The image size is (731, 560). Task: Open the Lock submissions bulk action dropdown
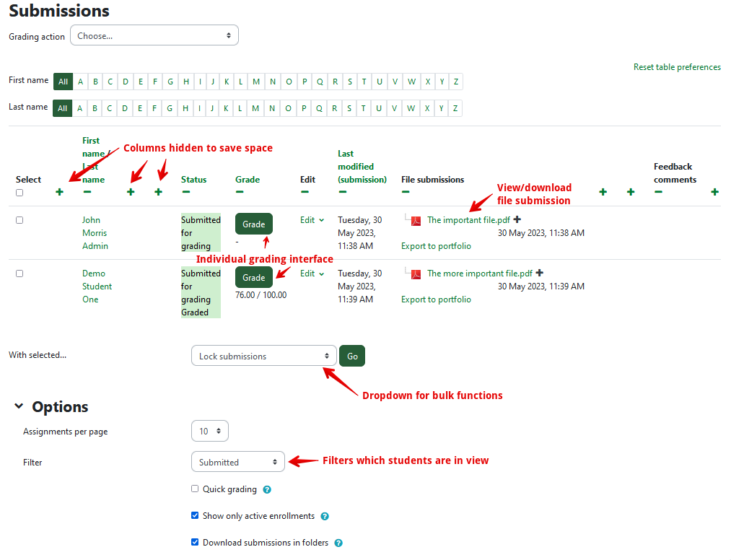click(x=263, y=356)
